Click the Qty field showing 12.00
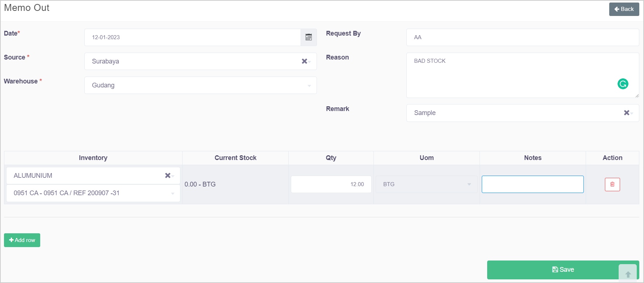 click(331, 184)
